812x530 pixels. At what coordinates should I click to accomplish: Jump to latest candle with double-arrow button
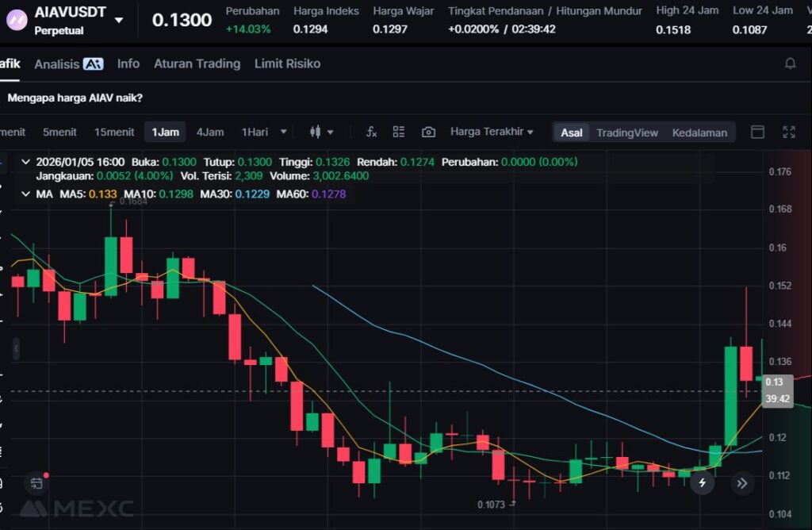coord(742,482)
